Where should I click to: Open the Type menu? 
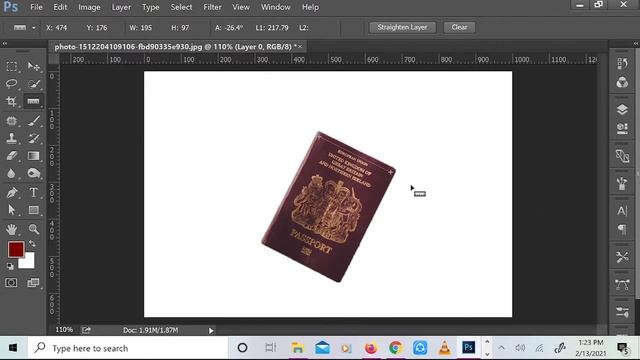151,7
